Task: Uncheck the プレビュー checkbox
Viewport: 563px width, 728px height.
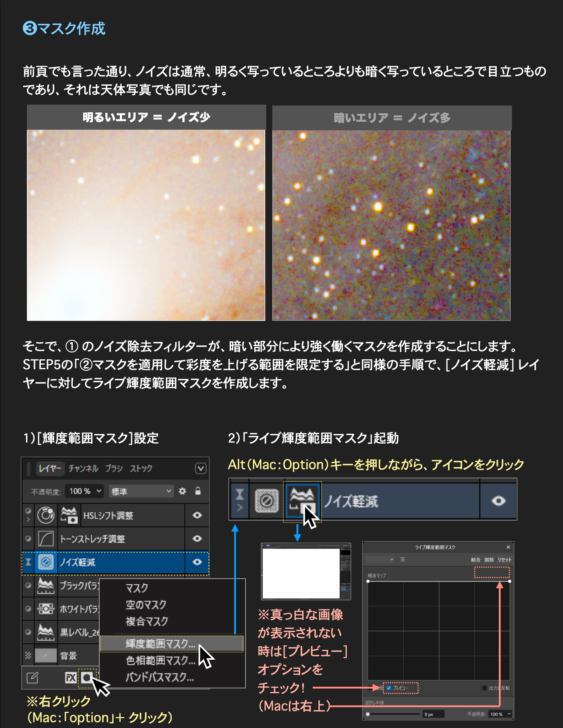Action: (x=389, y=688)
